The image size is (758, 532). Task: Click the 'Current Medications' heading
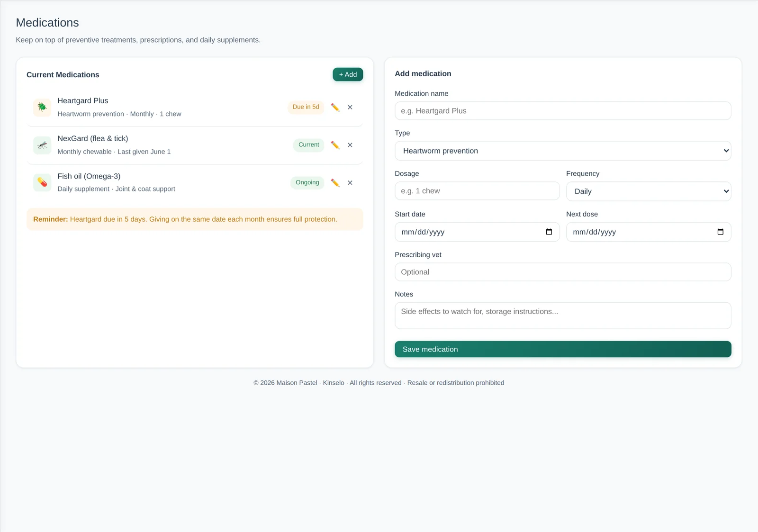point(63,75)
